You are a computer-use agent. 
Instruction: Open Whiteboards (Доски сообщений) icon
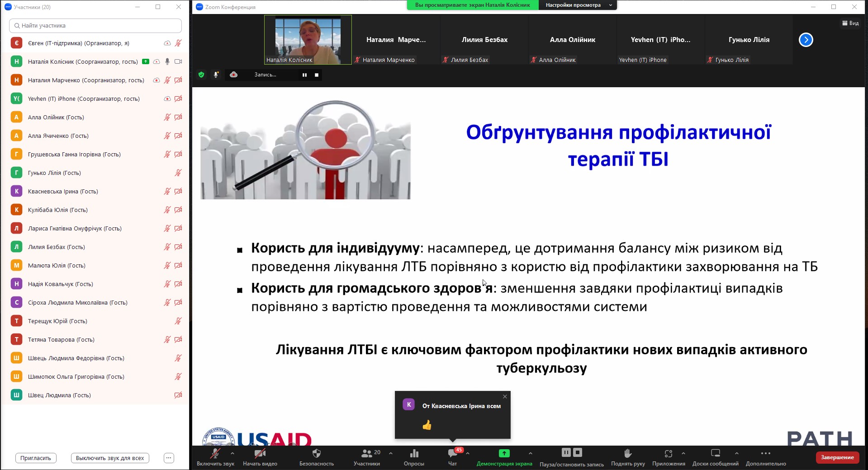coord(715,453)
